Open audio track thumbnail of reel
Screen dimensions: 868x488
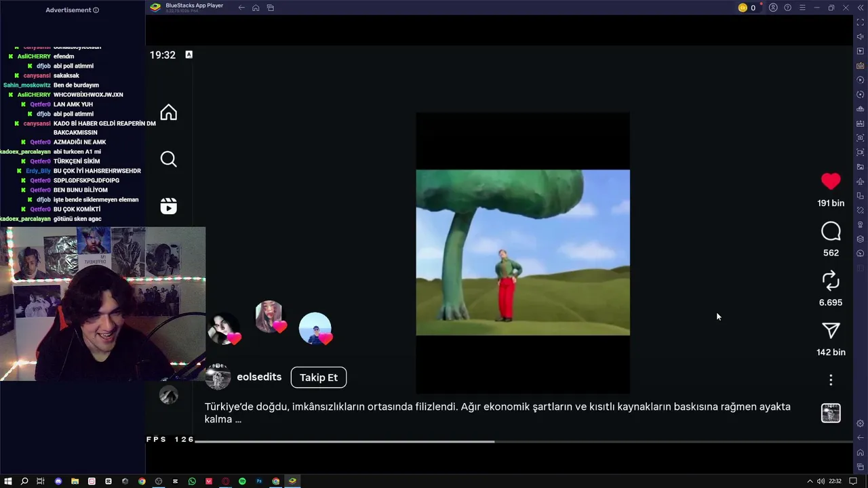tap(831, 413)
